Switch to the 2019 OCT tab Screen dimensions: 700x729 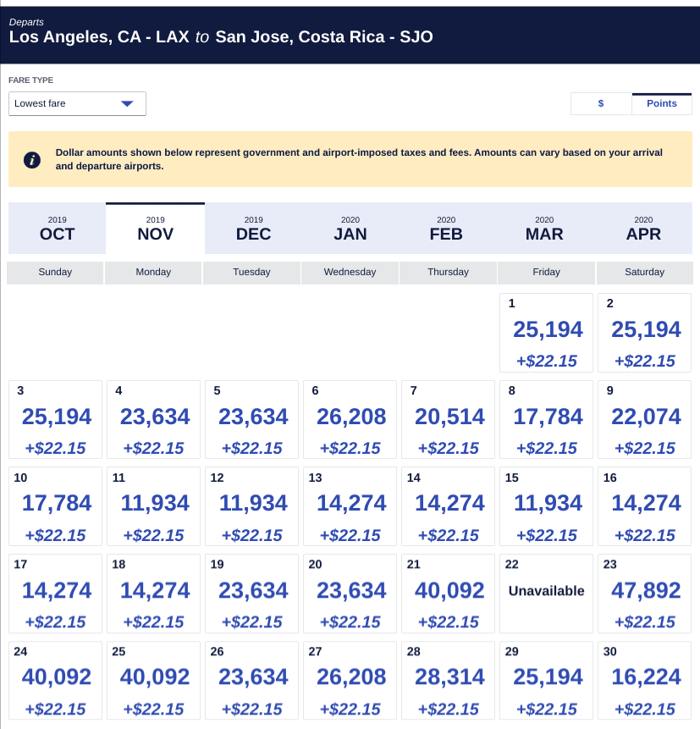[x=56, y=227]
